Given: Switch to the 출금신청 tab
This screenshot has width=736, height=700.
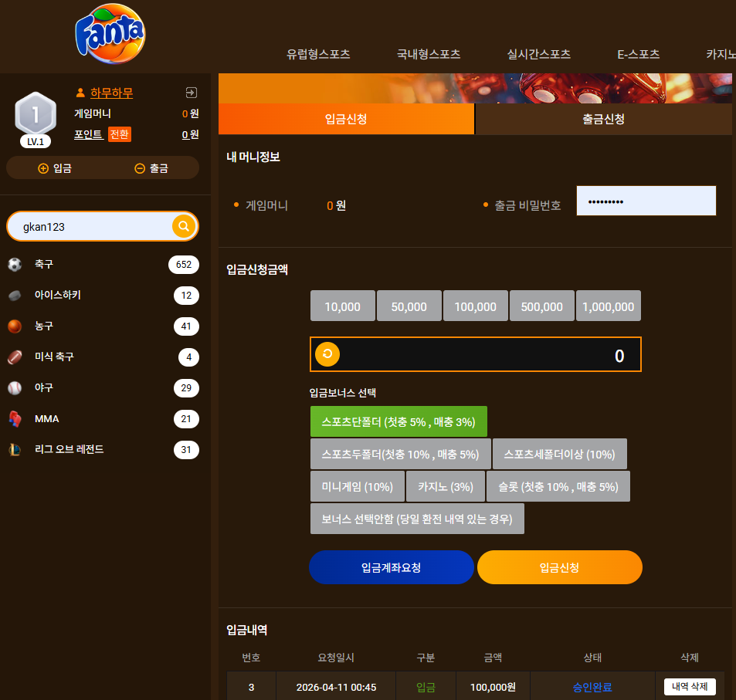Looking at the screenshot, I should pyautogui.click(x=604, y=119).
